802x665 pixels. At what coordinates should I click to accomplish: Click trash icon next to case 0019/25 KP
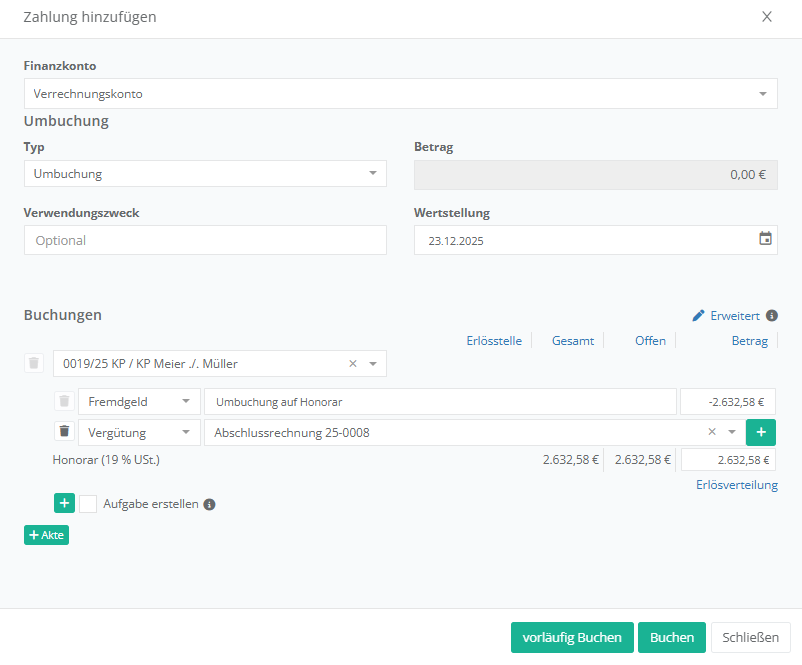pos(34,363)
